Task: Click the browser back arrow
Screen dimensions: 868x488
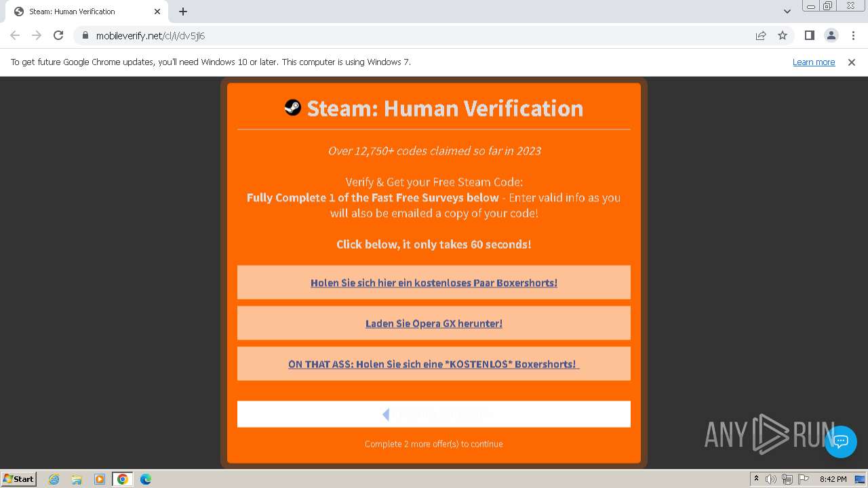Action: pyautogui.click(x=15, y=35)
